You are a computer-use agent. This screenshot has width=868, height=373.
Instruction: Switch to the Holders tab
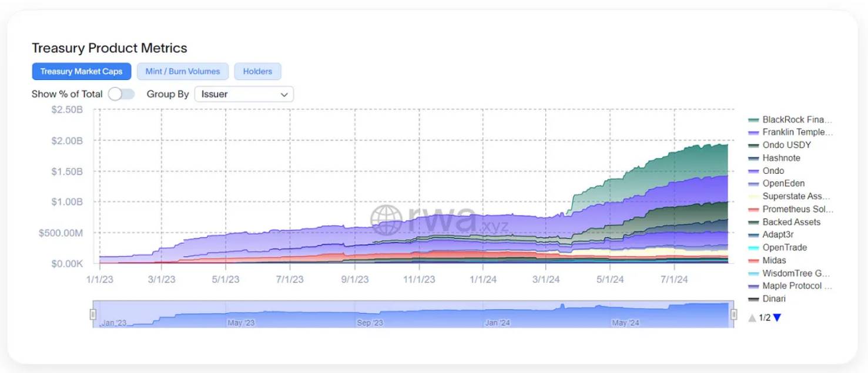[257, 72]
